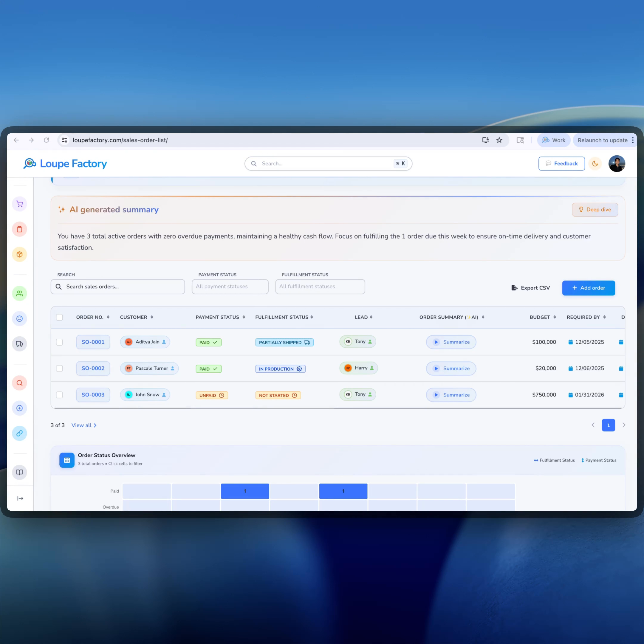Open the user profile avatar

[617, 164]
